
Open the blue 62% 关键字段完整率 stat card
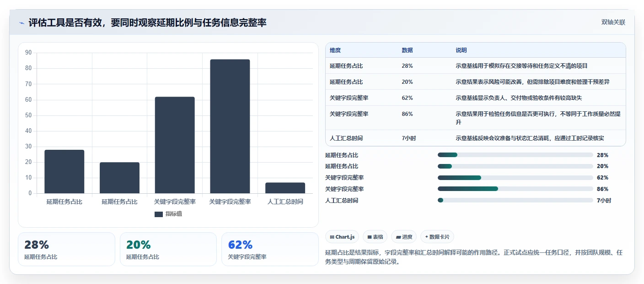[270, 249]
